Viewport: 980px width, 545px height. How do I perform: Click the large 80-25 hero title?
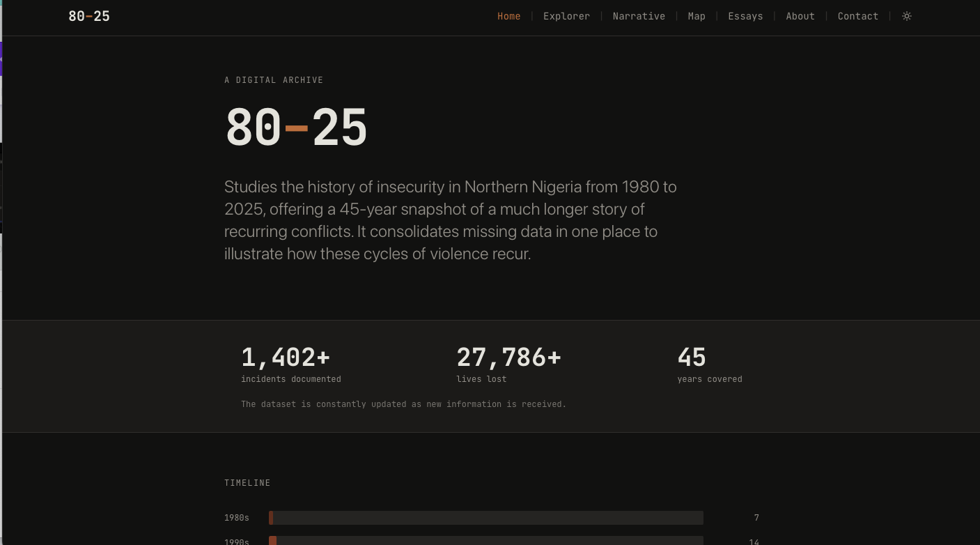point(296,128)
